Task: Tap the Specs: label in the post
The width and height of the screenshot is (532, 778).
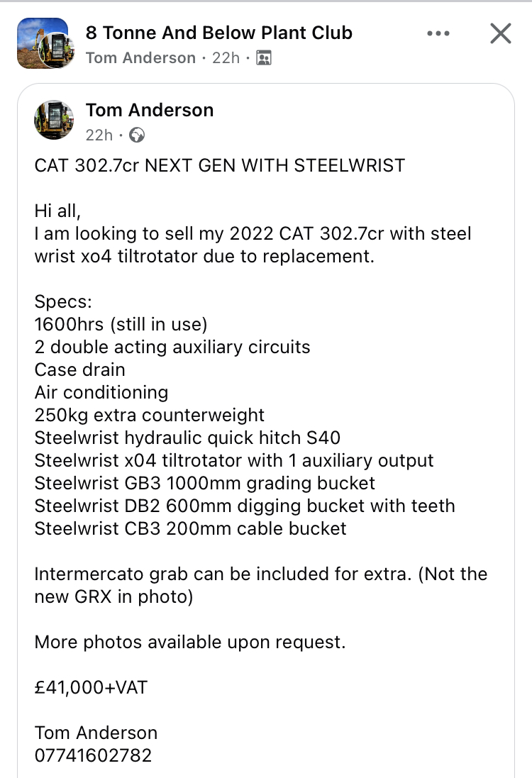Action: pos(63,301)
